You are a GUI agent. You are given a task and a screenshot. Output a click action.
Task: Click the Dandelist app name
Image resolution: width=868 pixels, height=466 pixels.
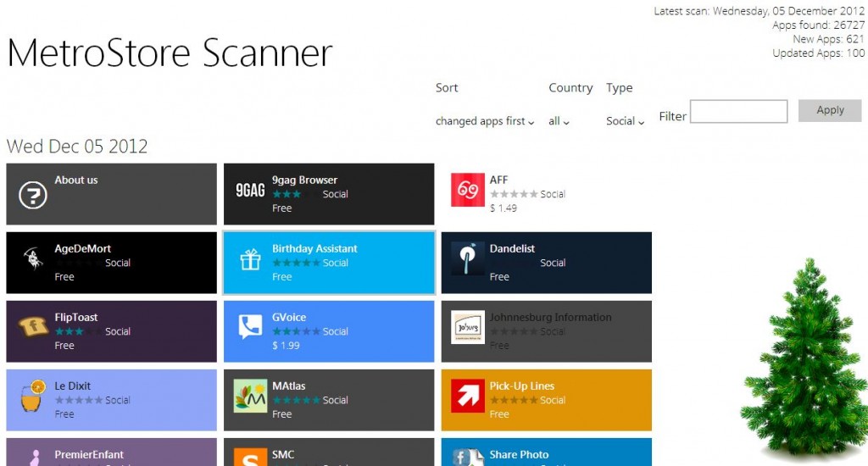[512, 248]
